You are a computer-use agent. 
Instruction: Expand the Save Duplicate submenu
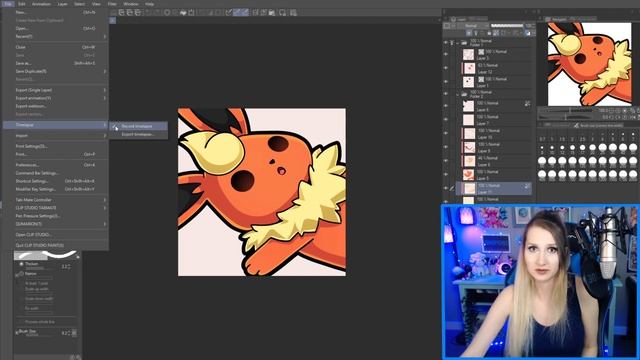56,71
